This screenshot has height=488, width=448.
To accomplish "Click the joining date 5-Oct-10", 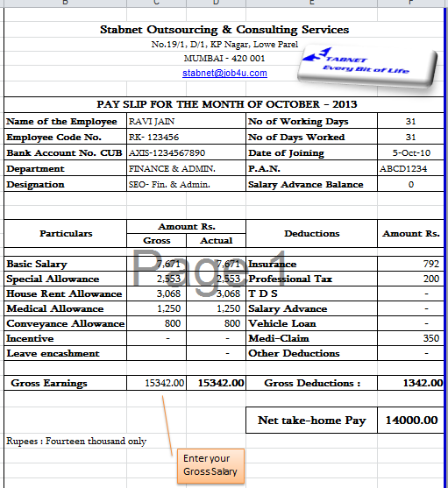I will 410,152.
